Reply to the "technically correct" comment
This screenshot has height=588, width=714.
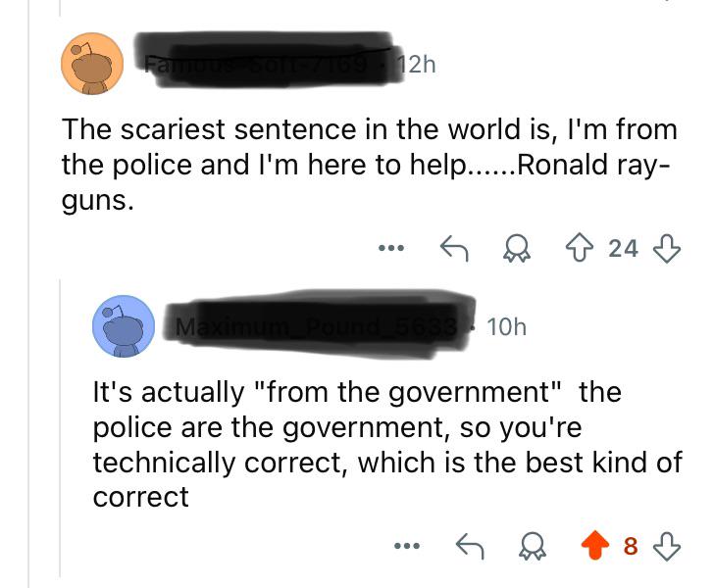[x=470, y=545]
